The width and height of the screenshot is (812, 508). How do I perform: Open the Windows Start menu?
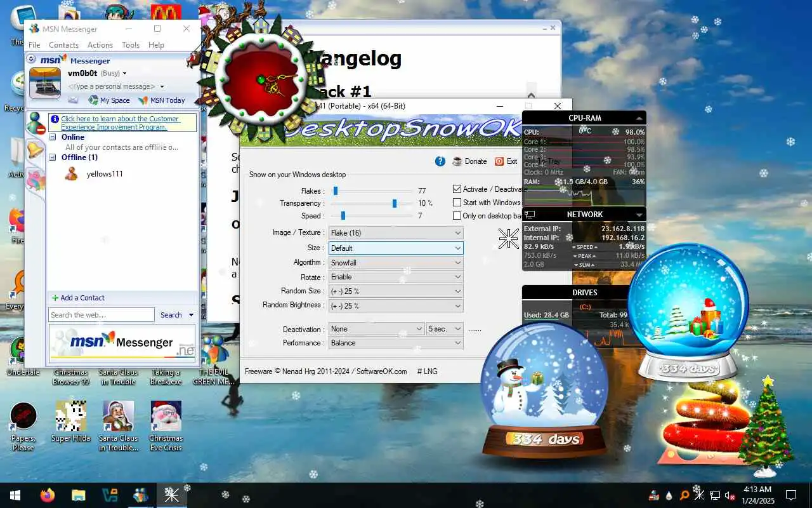pos(15,495)
